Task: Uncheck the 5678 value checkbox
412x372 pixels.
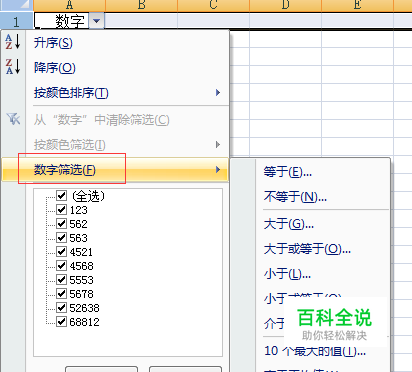Action: tap(61, 294)
